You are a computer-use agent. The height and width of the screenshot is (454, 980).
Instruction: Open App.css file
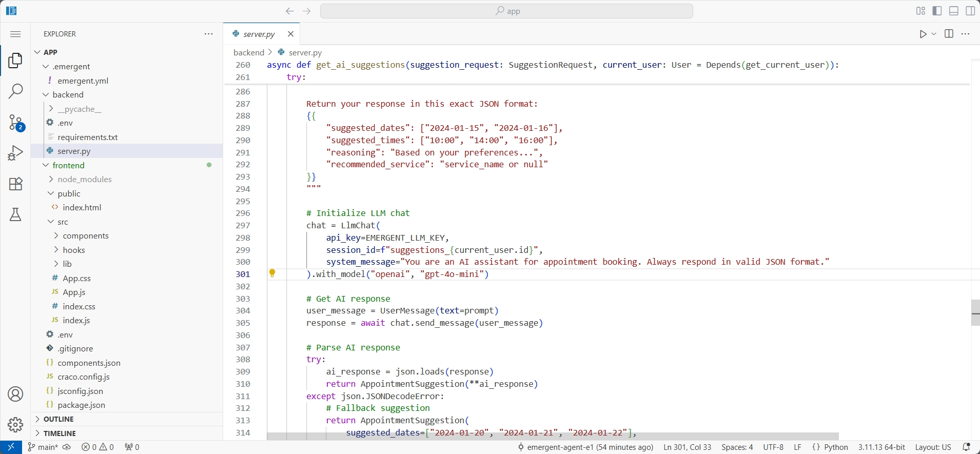tap(127, 278)
